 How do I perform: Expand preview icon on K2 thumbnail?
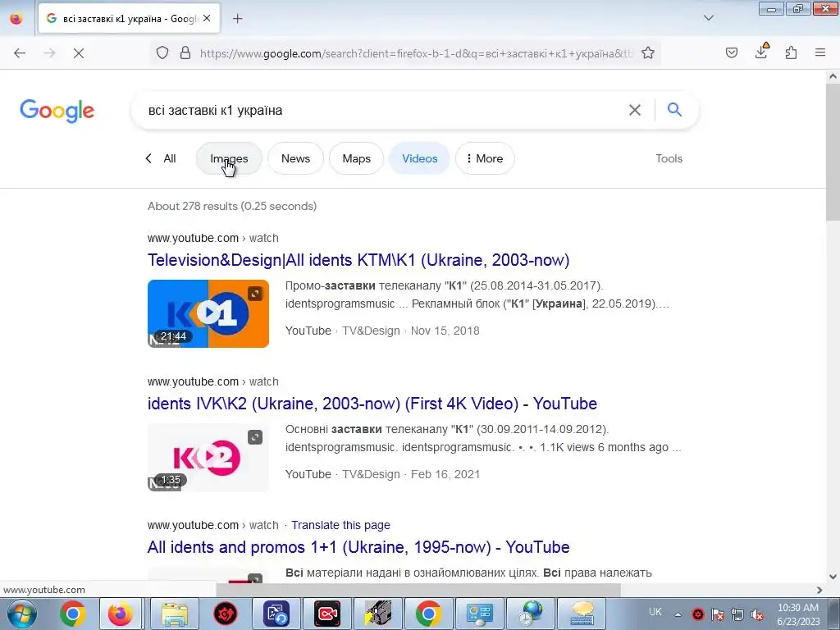click(x=255, y=437)
